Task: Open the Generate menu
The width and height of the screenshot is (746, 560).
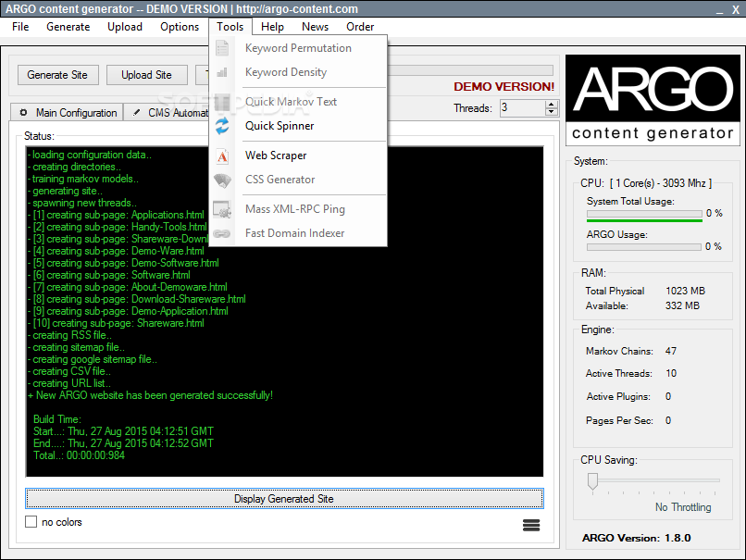Action: (68, 27)
